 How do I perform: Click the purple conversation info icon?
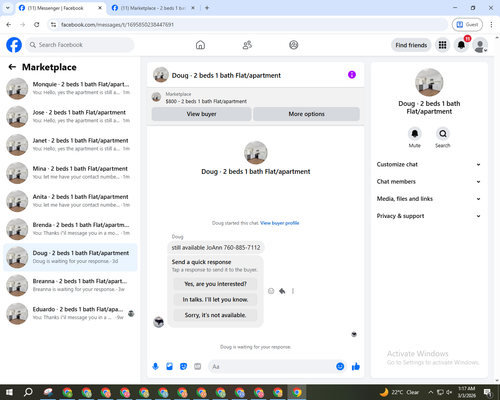[352, 75]
